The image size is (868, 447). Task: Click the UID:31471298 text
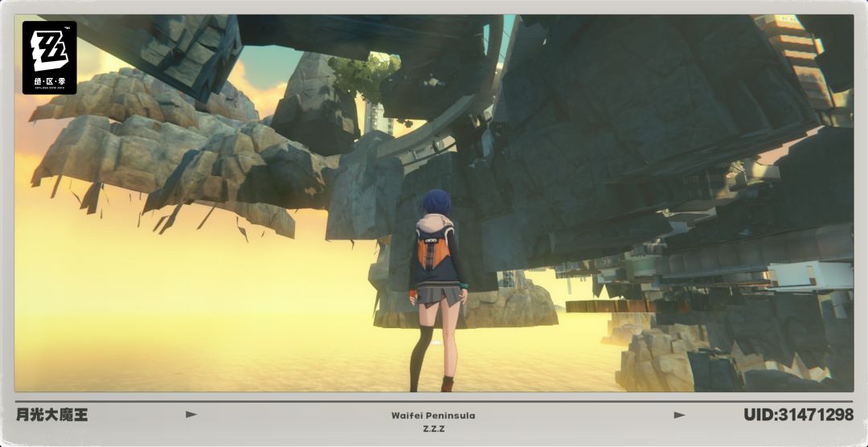(x=798, y=415)
